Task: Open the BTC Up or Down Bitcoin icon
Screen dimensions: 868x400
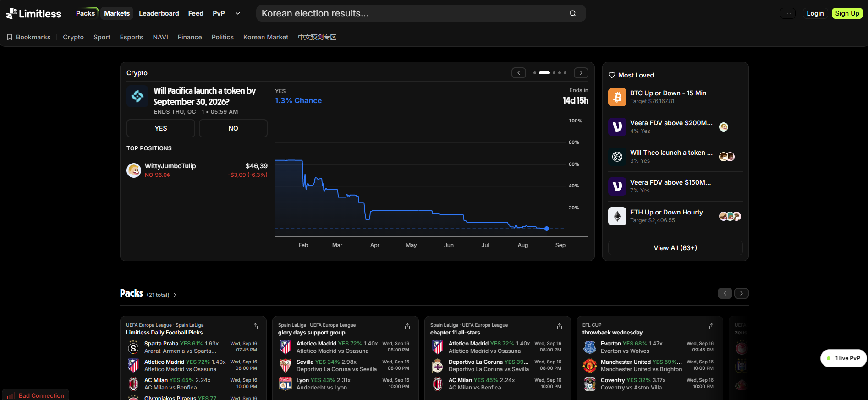Action: click(617, 97)
